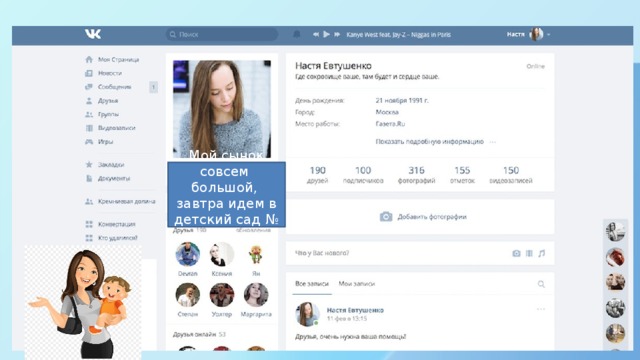Open the large profile photo
The image size is (640, 360).
pyautogui.click(x=222, y=109)
